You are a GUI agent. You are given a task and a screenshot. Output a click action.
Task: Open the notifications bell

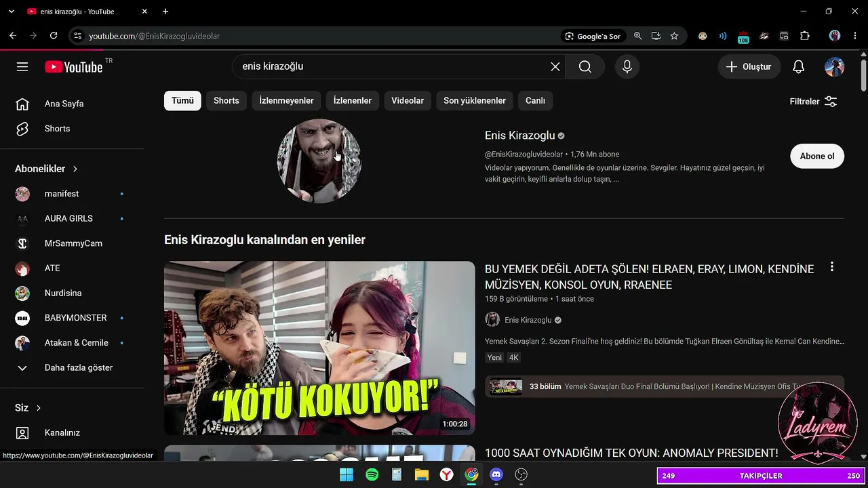coord(799,66)
